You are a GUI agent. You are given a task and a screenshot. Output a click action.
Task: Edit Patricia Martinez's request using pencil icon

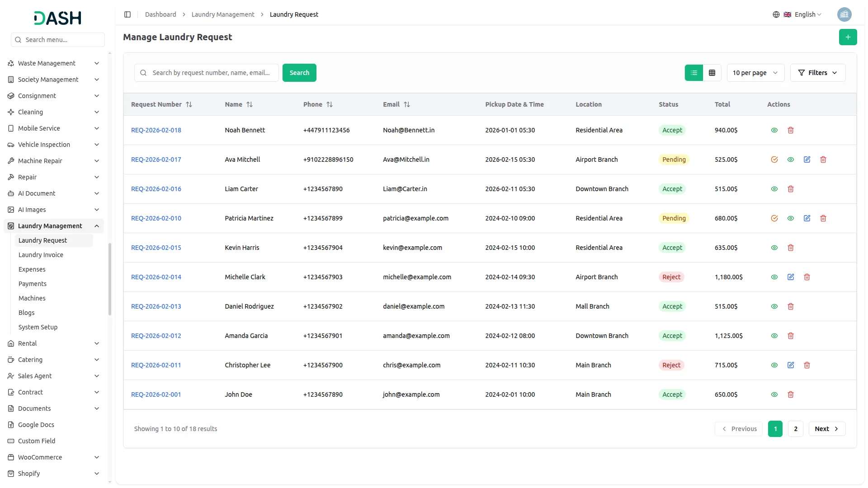pyautogui.click(x=807, y=218)
